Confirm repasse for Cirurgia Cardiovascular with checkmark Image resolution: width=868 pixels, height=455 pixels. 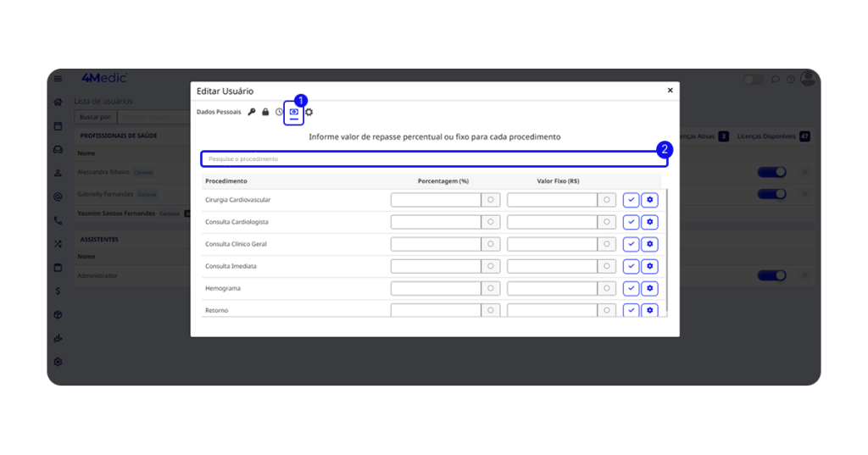(631, 200)
